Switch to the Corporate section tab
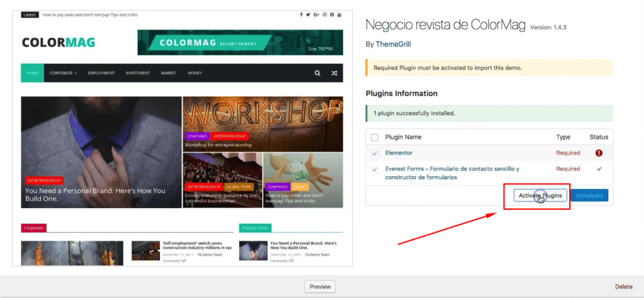The height and width of the screenshot is (298, 644). [x=34, y=228]
